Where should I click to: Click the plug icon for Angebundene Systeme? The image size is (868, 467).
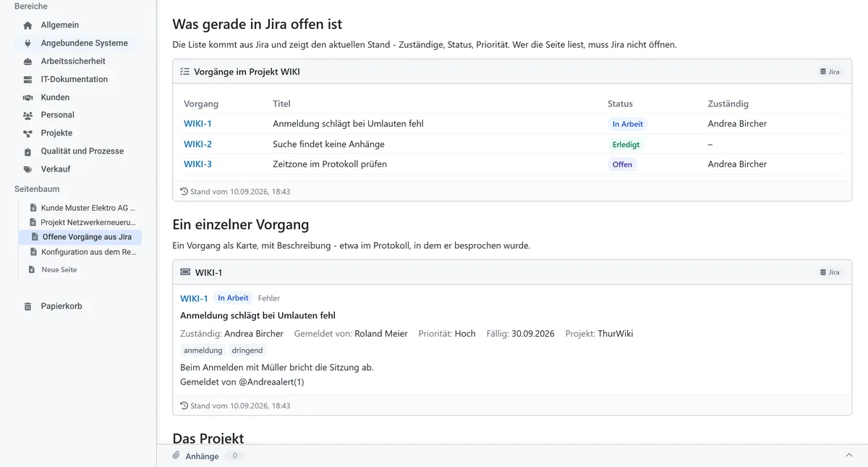(28, 43)
